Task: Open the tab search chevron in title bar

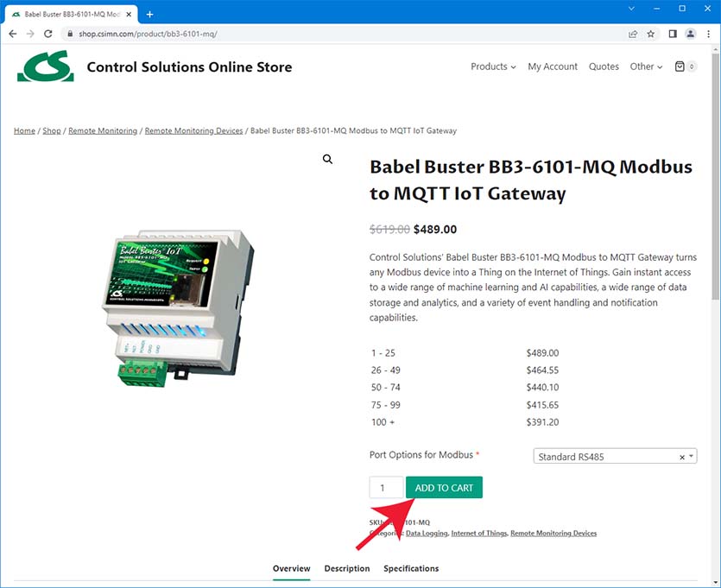Action: (631, 9)
